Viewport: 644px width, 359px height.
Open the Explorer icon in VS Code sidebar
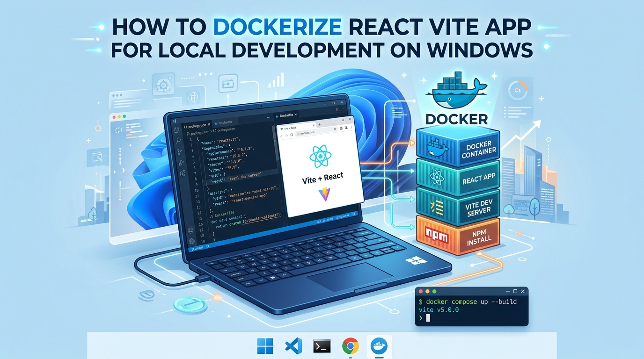point(177,129)
